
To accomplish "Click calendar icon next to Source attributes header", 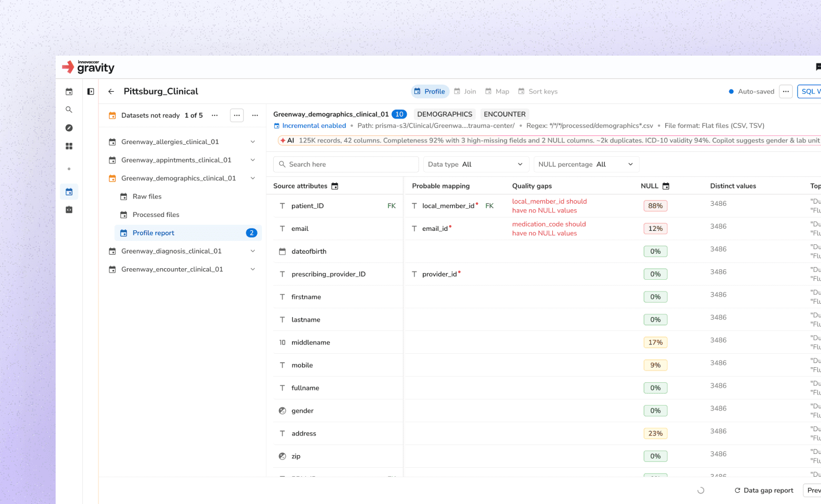I will pyautogui.click(x=335, y=186).
